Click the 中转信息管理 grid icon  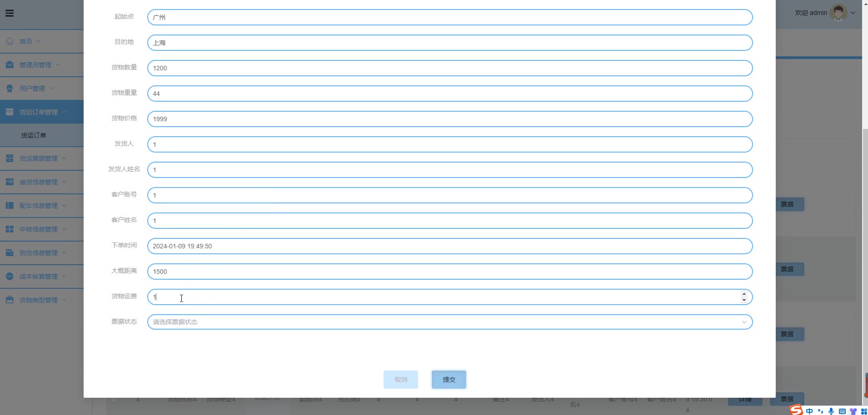click(10, 229)
